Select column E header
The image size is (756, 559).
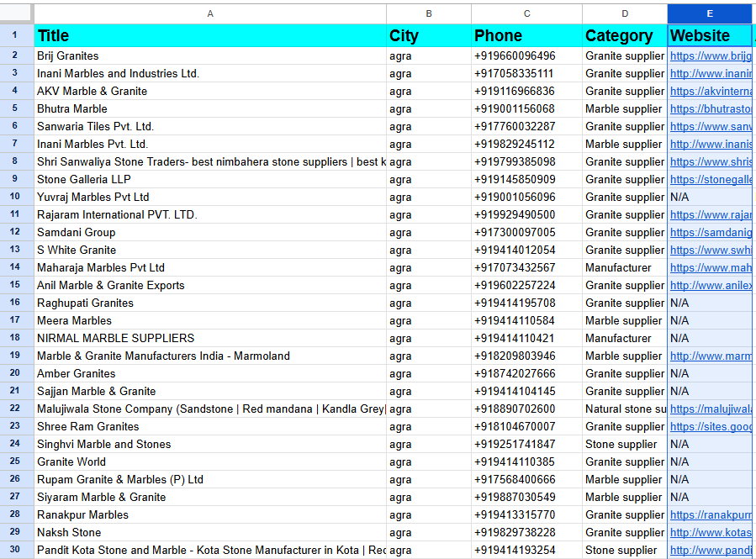tap(710, 13)
